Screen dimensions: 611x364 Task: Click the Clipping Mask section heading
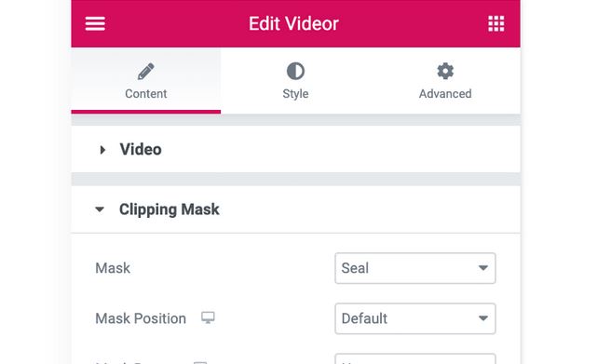click(x=170, y=209)
